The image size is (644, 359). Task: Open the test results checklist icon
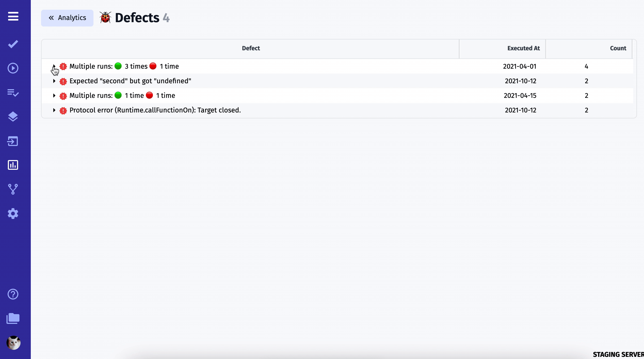tap(13, 93)
